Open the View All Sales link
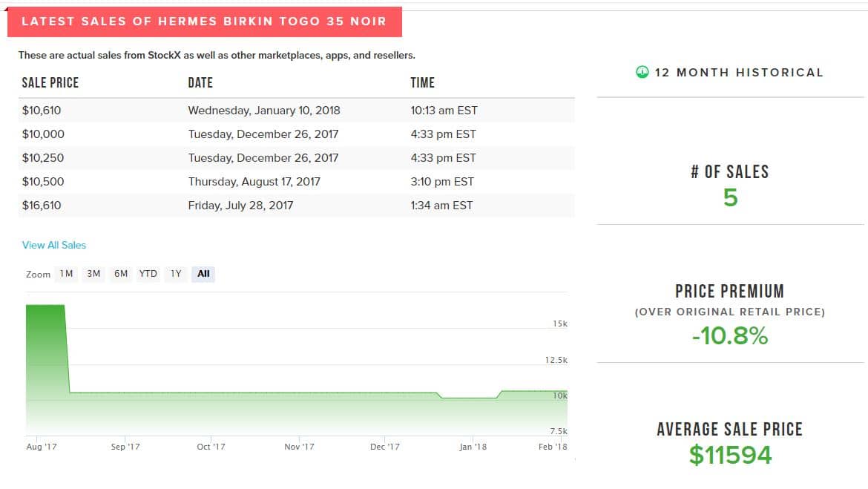Viewport: 868px width, 489px height. 54,245
